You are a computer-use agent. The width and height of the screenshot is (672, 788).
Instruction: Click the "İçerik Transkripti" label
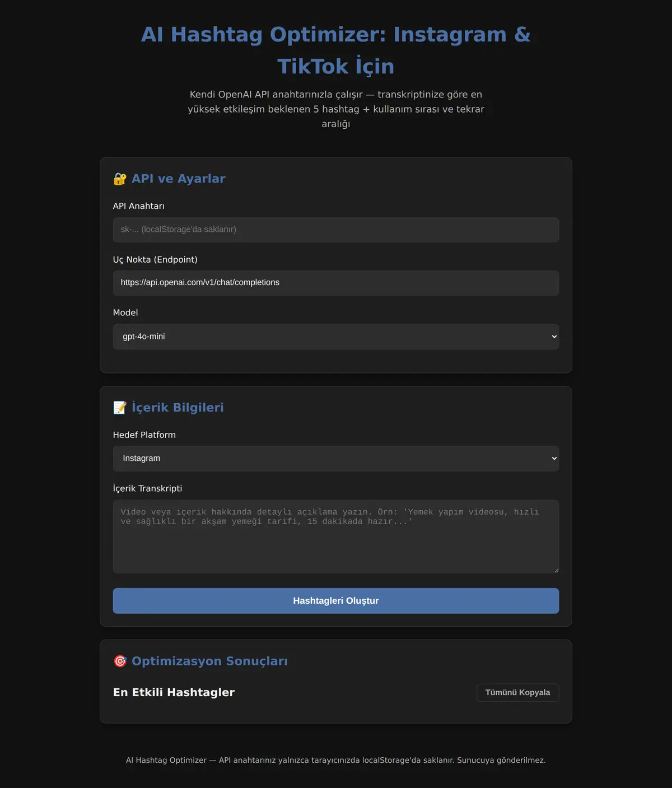click(x=147, y=488)
